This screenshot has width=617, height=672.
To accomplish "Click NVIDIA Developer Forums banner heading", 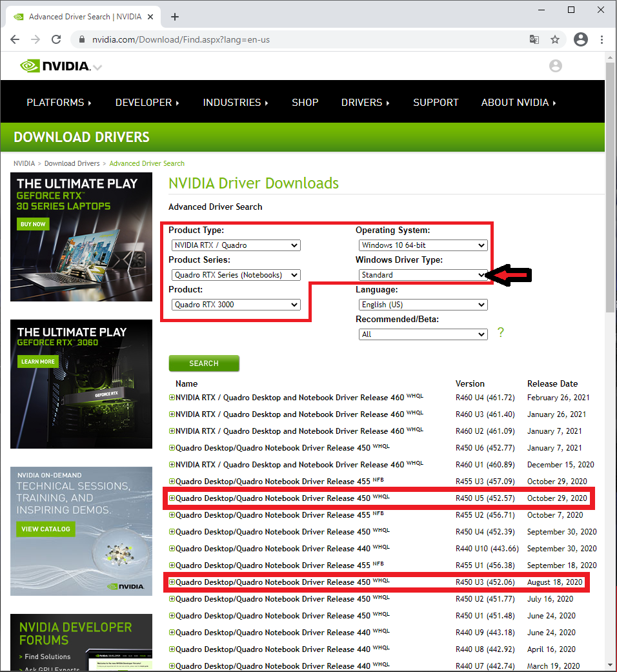I will click(x=76, y=633).
